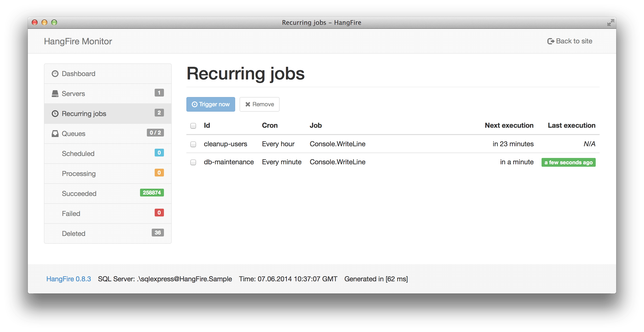This screenshot has width=644, height=332.
Task: Open the Dashboard menu item
Action: (78, 73)
